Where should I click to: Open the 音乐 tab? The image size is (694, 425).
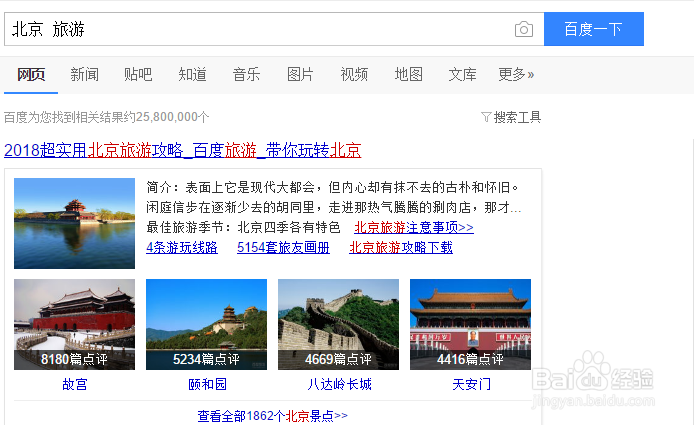[246, 74]
